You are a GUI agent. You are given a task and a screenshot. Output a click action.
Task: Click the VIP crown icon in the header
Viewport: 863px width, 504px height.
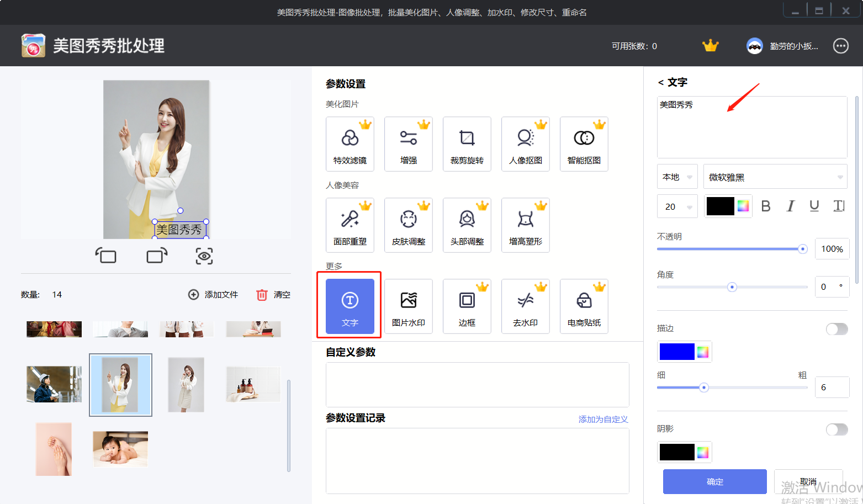[710, 46]
